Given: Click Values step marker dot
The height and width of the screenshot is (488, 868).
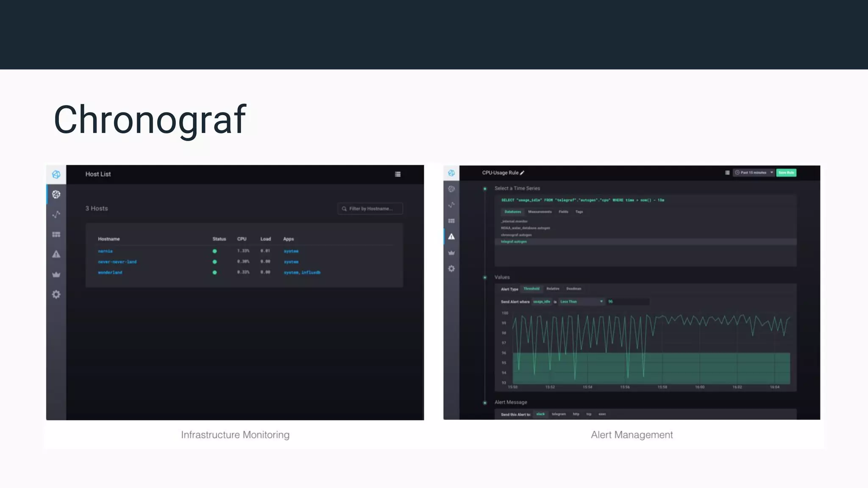Looking at the screenshot, I should [x=485, y=277].
